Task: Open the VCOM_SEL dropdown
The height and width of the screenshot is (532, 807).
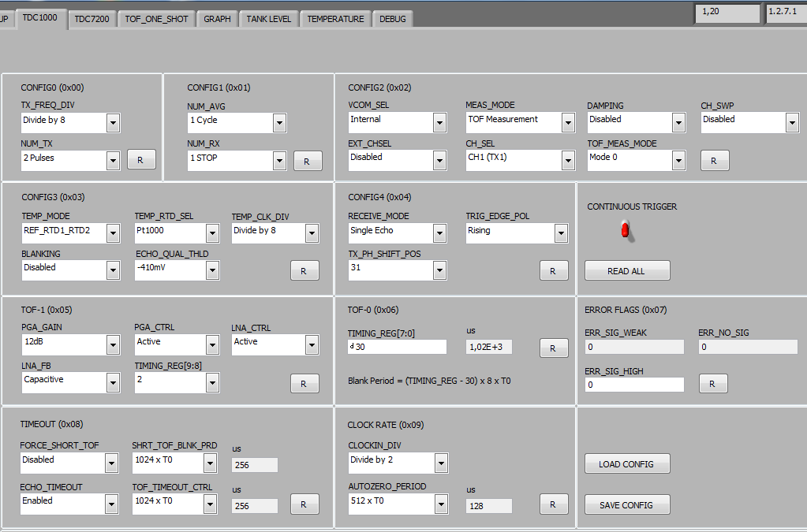Action: [398, 122]
